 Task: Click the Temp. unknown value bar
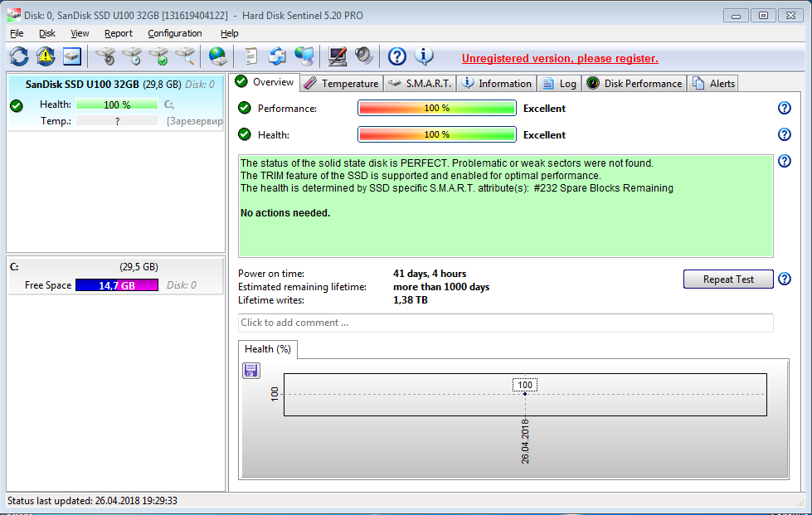tap(116, 120)
